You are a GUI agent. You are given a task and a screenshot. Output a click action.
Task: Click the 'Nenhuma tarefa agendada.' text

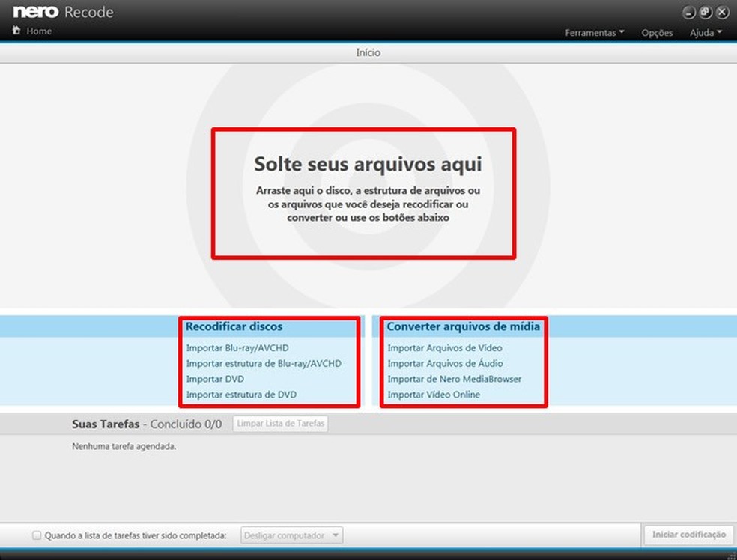pos(124,446)
